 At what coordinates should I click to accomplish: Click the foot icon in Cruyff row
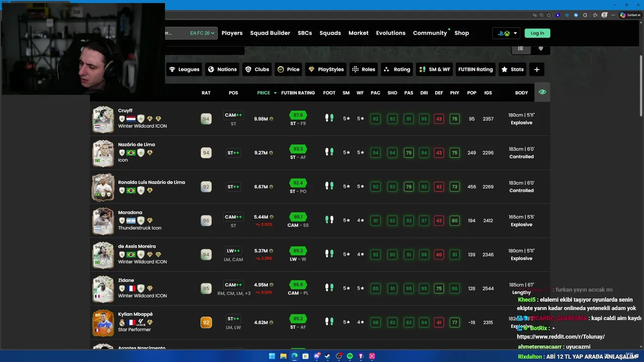329,118
